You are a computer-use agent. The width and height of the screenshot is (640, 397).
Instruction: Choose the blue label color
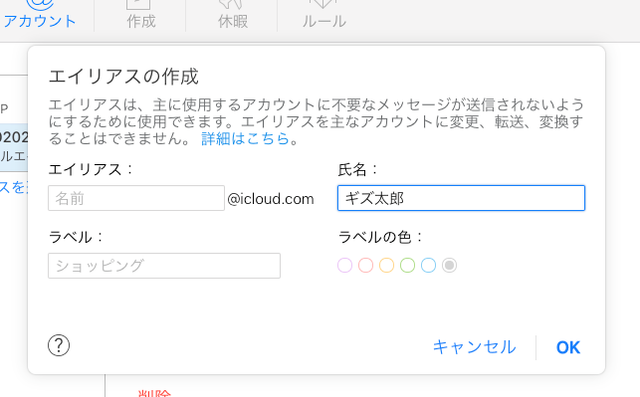pyautogui.click(x=428, y=265)
